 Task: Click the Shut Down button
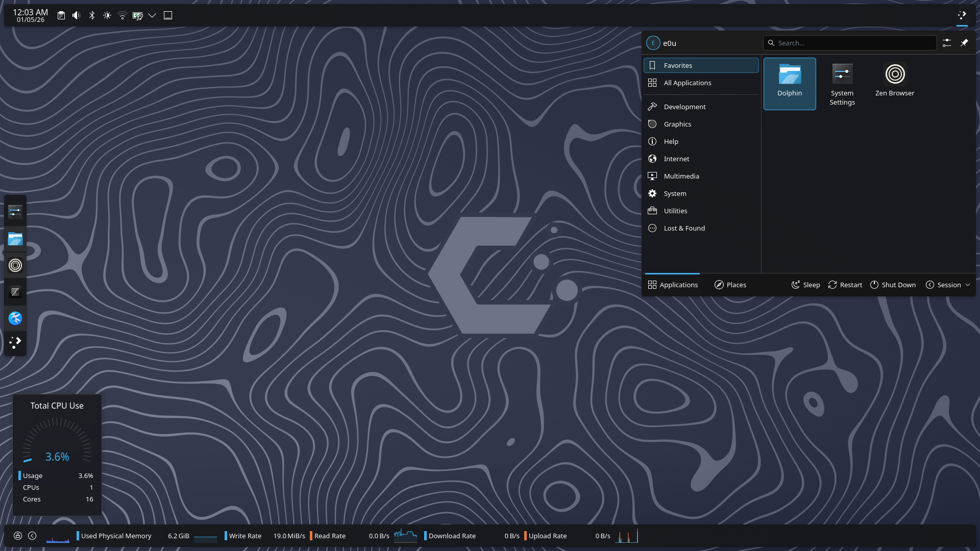coord(893,285)
